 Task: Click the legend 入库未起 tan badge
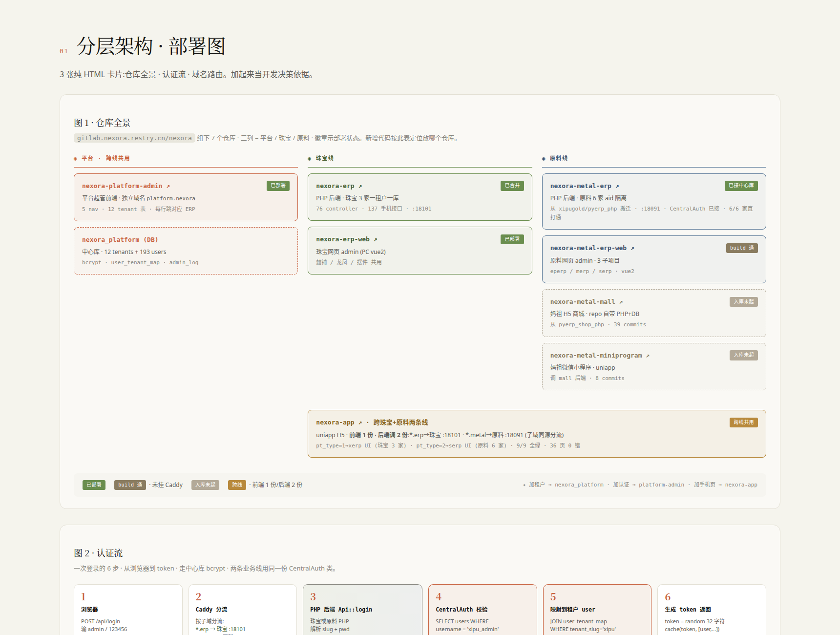point(205,485)
